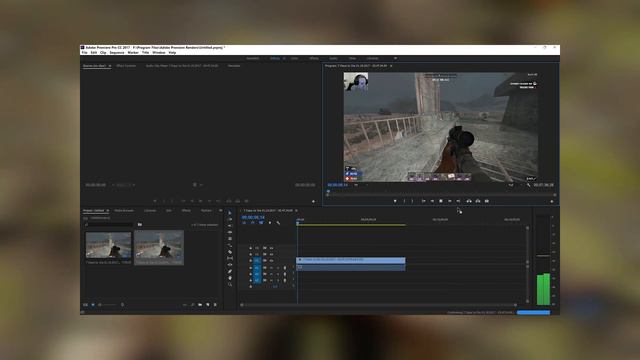Select the Slip tool
The width and height of the screenshot is (640, 360).
(x=230, y=258)
